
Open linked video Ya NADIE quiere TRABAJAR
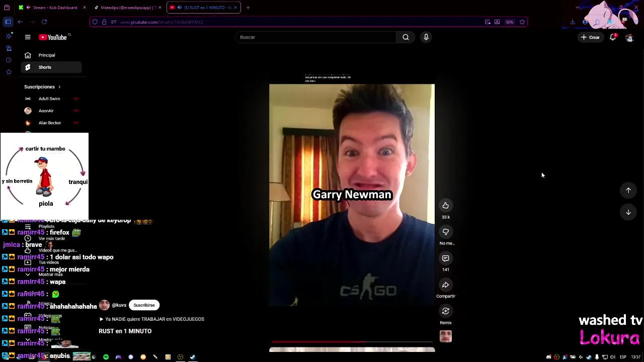pos(151,319)
